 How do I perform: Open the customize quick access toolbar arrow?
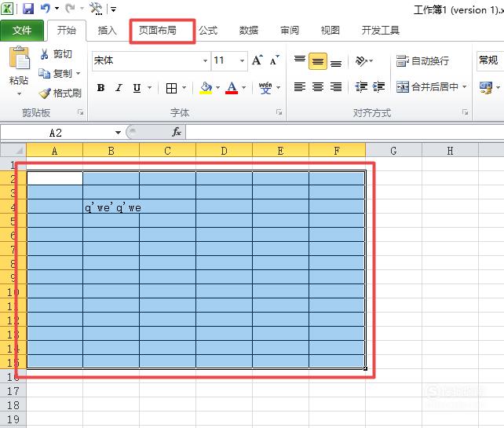point(113,9)
